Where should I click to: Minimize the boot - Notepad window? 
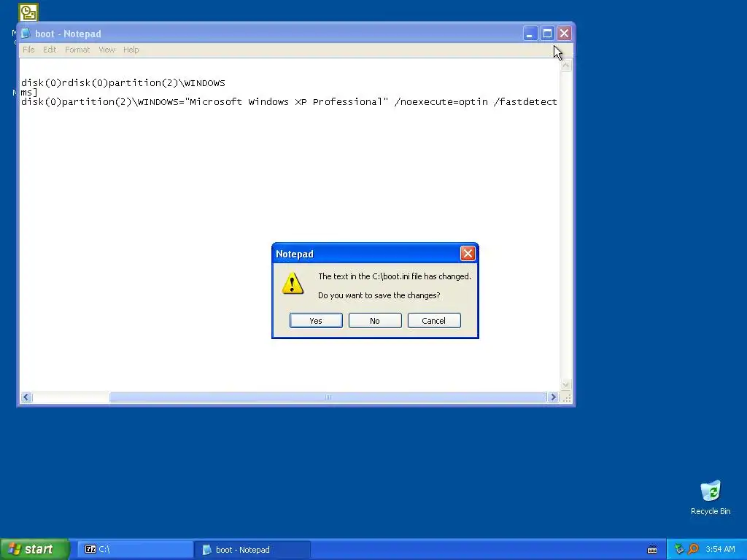(x=530, y=34)
